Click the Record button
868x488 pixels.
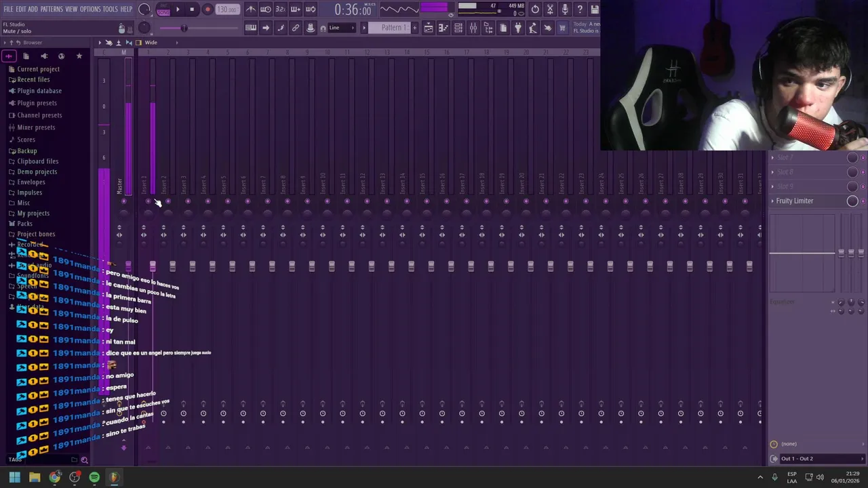[208, 9]
